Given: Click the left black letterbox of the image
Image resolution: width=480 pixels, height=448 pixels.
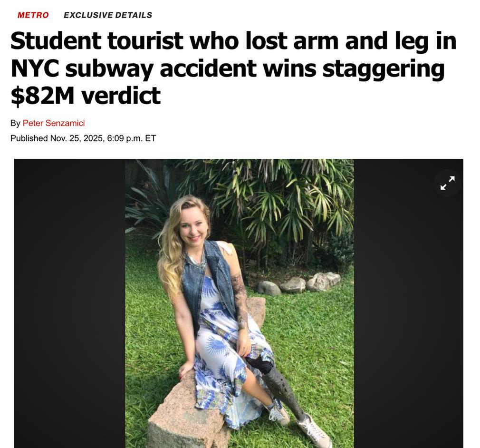Looking at the screenshot, I should click(x=70, y=303).
